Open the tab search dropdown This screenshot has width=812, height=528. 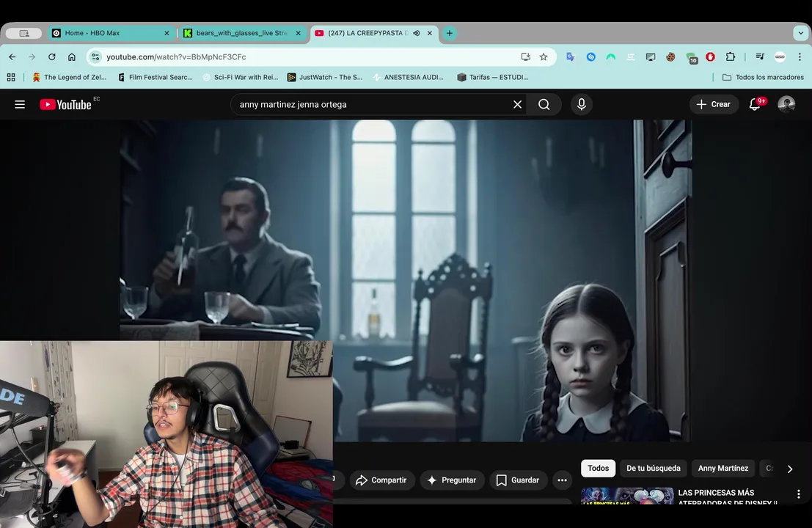[800, 33]
